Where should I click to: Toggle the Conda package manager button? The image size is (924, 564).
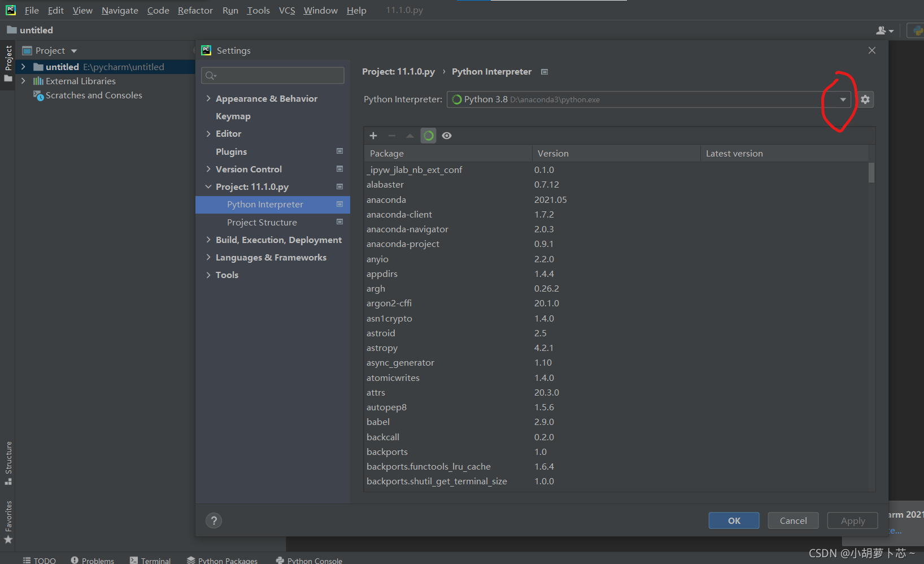click(429, 136)
